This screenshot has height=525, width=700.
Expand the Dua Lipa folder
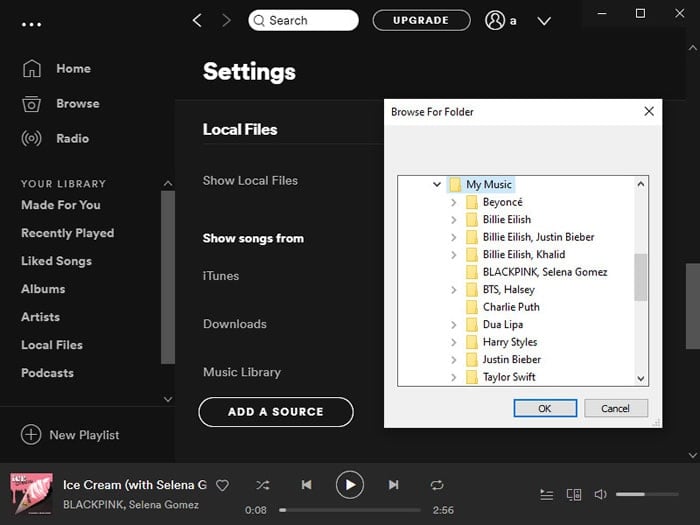click(x=454, y=325)
